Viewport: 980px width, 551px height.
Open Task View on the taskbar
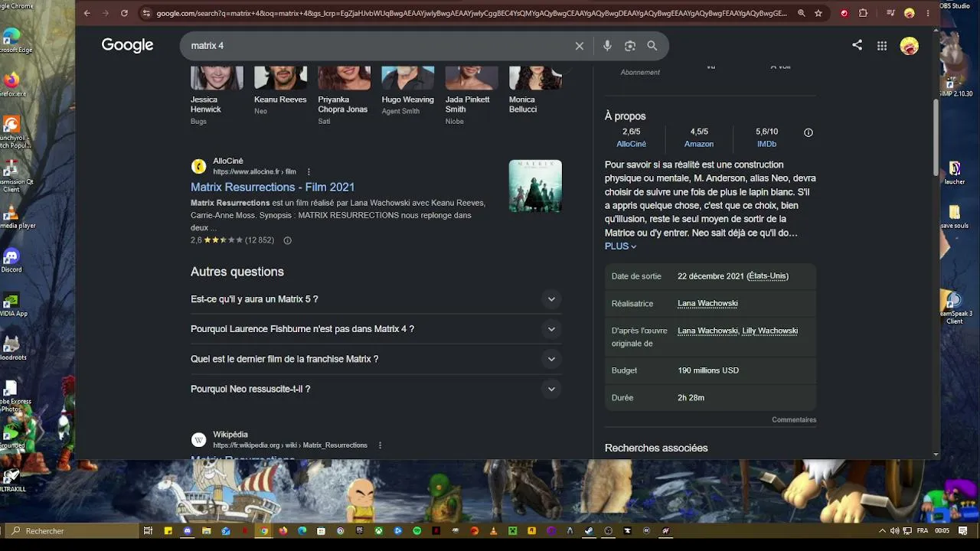(x=149, y=530)
